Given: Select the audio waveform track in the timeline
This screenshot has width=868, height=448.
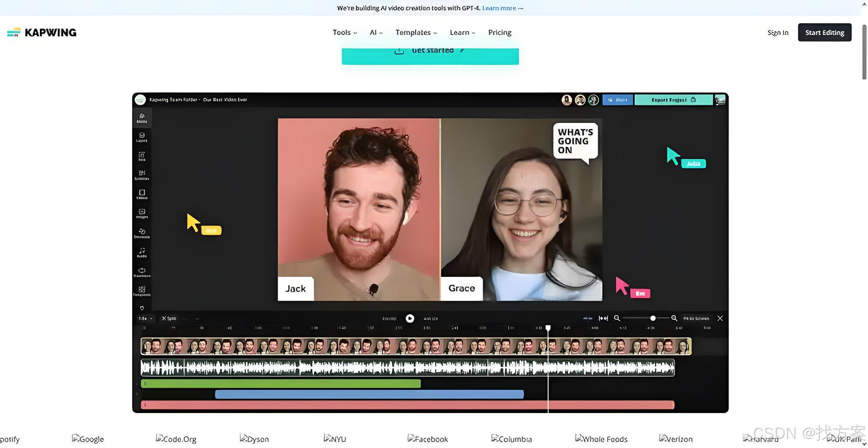Looking at the screenshot, I should pyautogui.click(x=408, y=367).
